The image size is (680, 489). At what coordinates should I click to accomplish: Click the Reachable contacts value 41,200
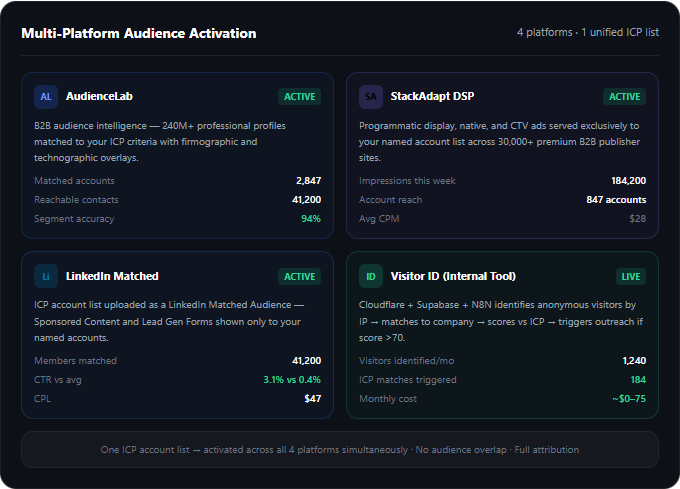pyautogui.click(x=307, y=200)
